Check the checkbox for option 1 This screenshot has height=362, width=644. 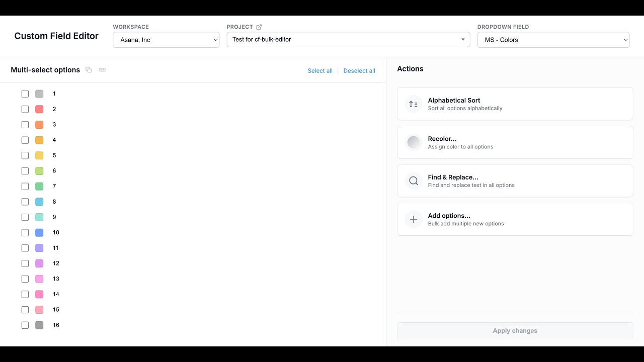[25, 94]
